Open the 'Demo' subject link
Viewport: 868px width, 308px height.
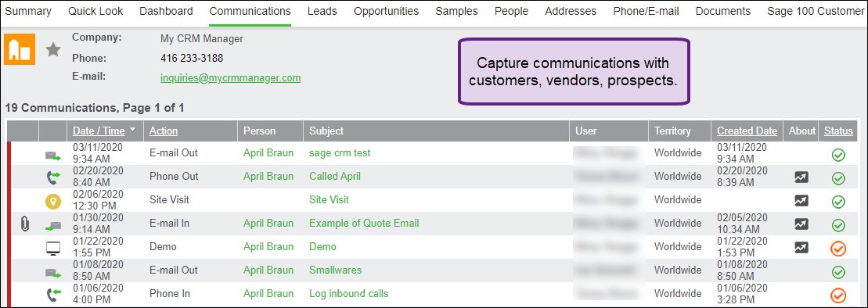point(322,246)
